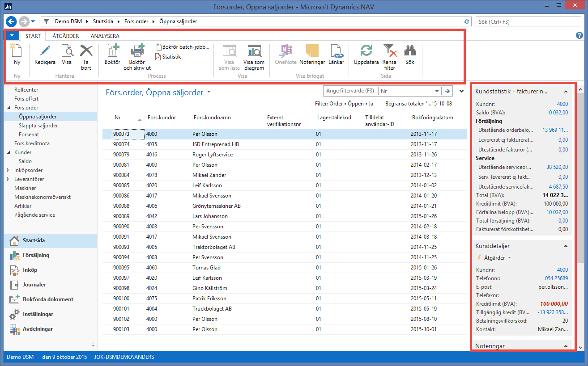Collapse the Kunddetaljer factbox
The width and height of the screenshot is (588, 366).
566,246
